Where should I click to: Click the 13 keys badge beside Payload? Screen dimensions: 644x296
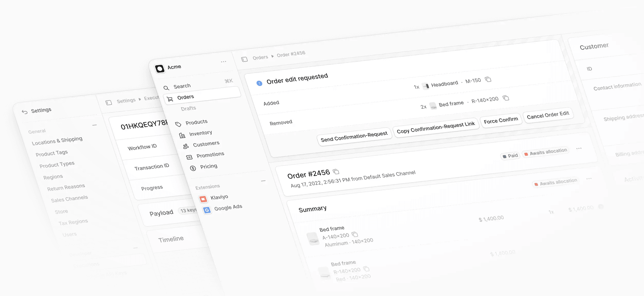coord(189,210)
